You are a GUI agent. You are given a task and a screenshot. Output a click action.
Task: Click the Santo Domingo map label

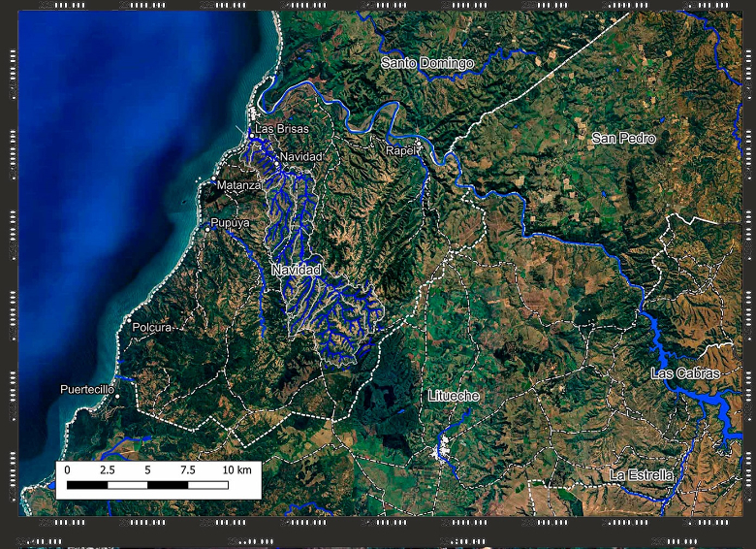pyautogui.click(x=426, y=63)
